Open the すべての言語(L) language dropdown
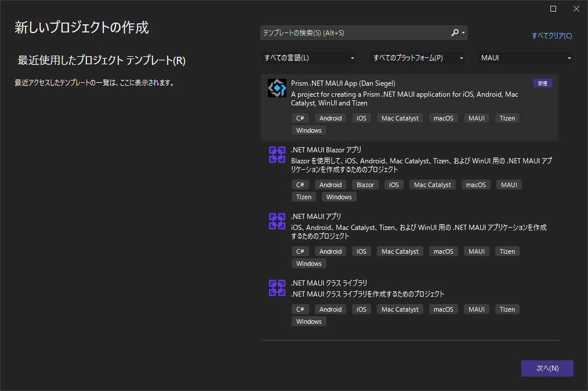 [308, 58]
